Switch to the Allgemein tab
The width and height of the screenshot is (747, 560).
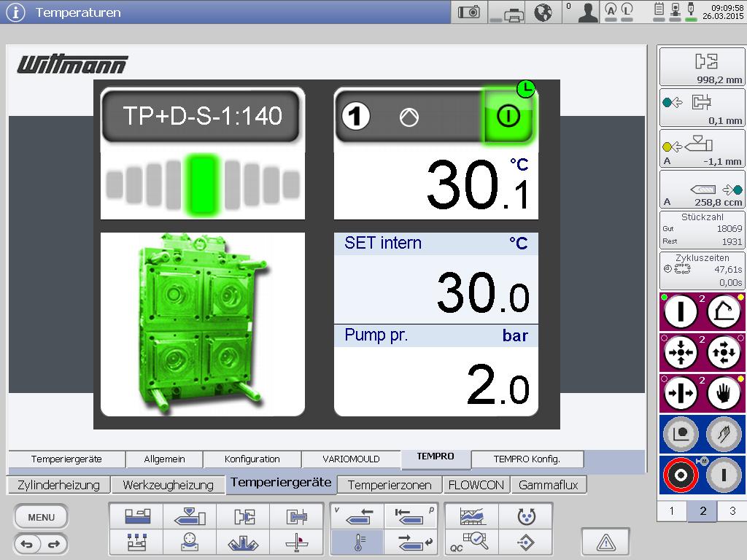(164, 459)
